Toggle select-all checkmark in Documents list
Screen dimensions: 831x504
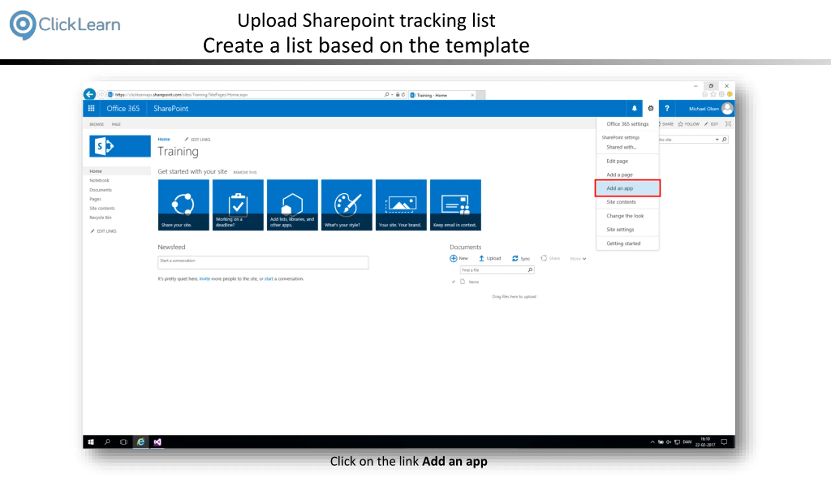[x=453, y=282]
